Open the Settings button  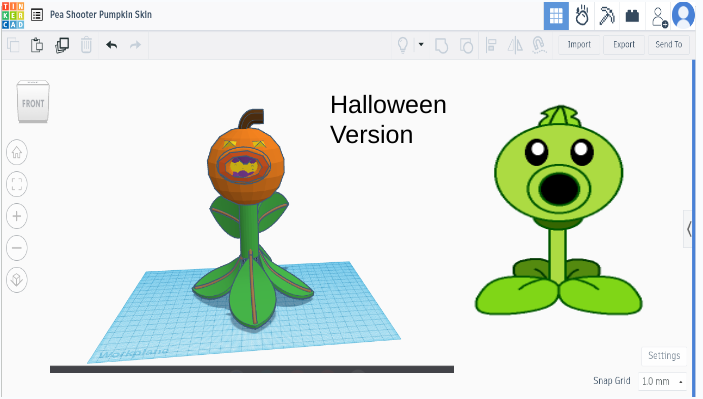[664, 356]
